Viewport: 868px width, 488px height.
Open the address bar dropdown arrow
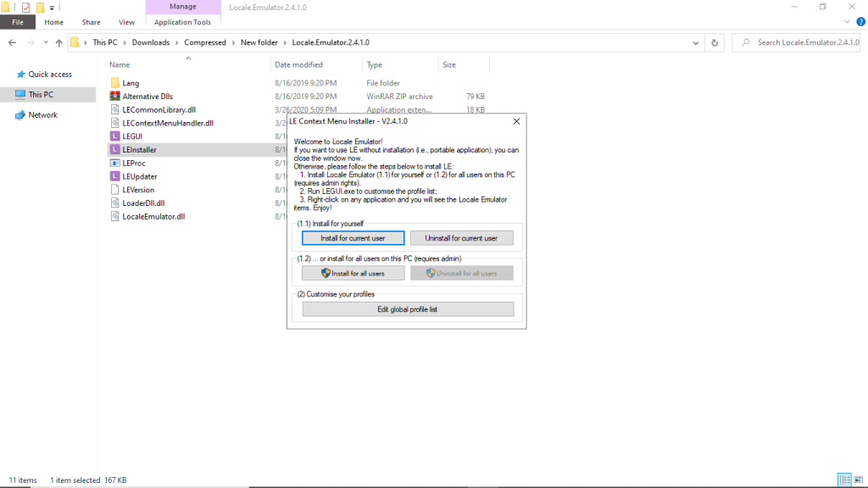click(695, 42)
